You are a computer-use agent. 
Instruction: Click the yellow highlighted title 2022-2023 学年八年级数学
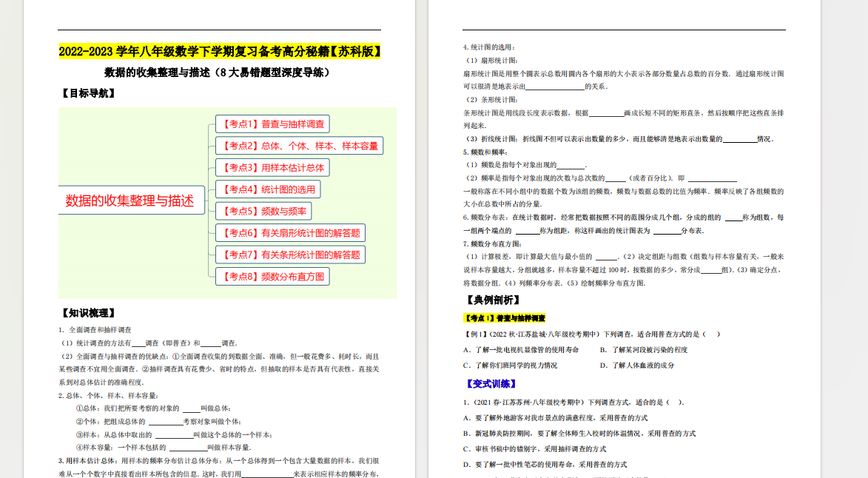(x=220, y=52)
